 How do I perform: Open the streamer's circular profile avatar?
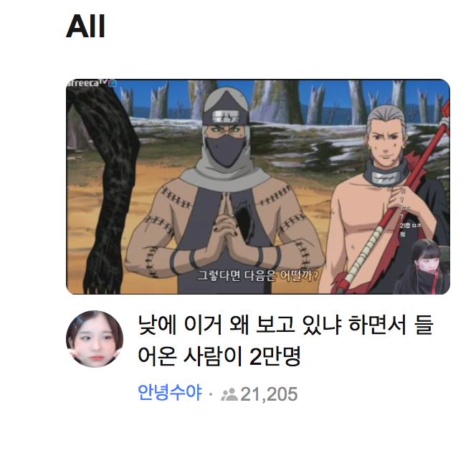(95, 339)
